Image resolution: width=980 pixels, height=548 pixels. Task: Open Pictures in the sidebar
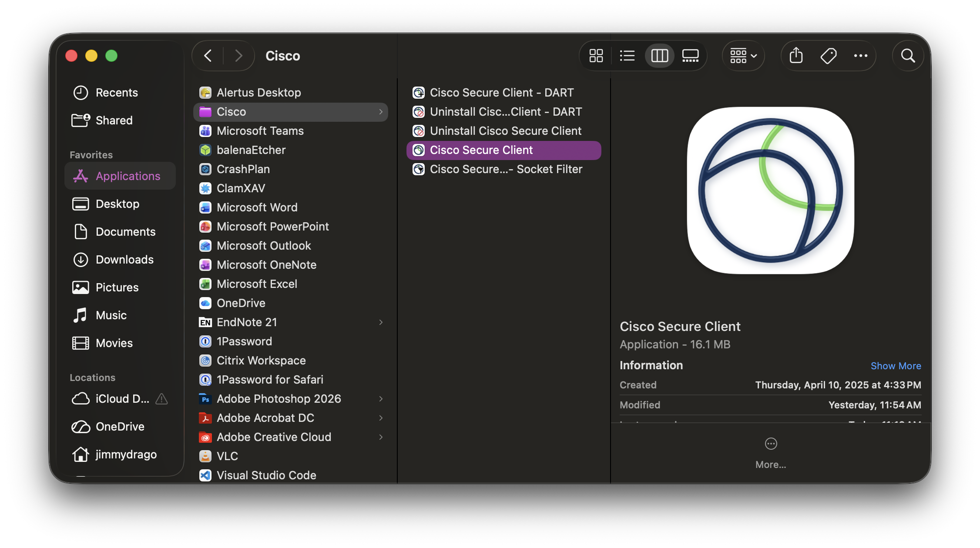click(x=120, y=287)
